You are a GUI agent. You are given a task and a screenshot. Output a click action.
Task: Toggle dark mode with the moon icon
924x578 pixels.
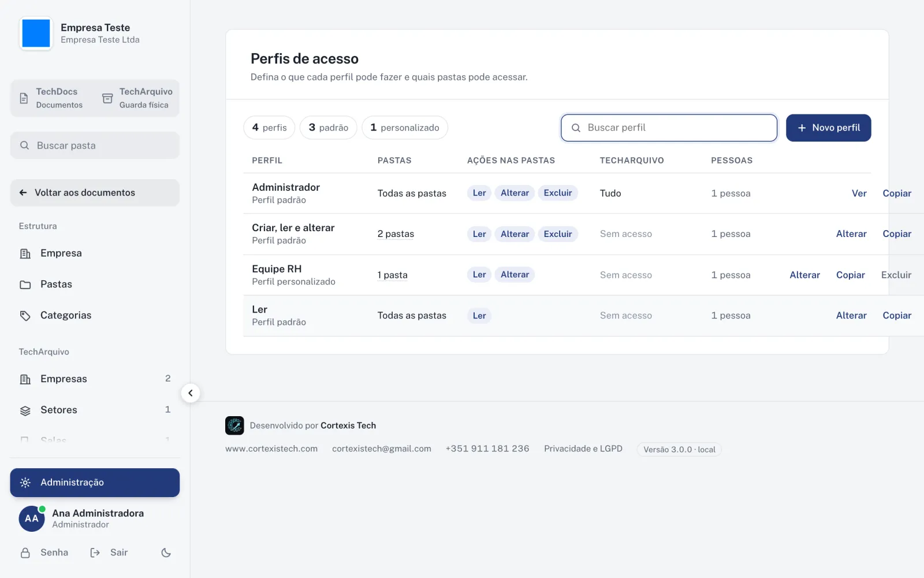click(x=166, y=553)
